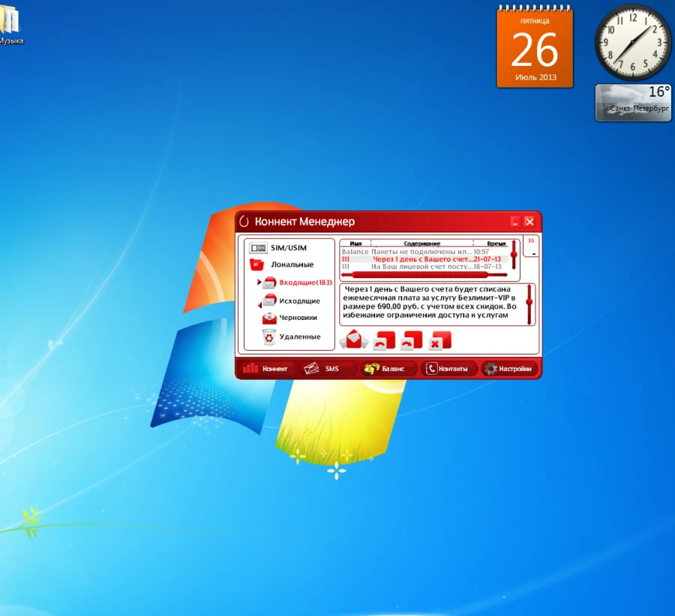Open the Удаленные trash folder
Image resolution: width=675 pixels, height=616 pixels.
[292, 336]
